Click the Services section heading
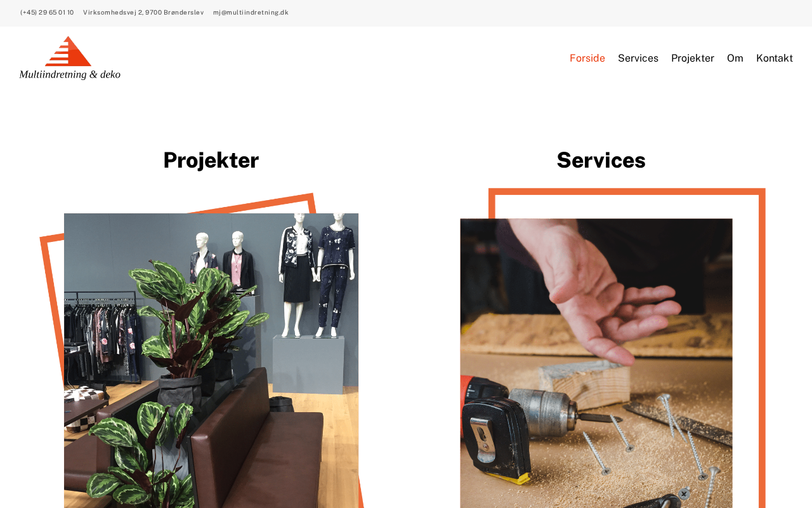The width and height of the screenshot is (812, 508). click(601, 160)
